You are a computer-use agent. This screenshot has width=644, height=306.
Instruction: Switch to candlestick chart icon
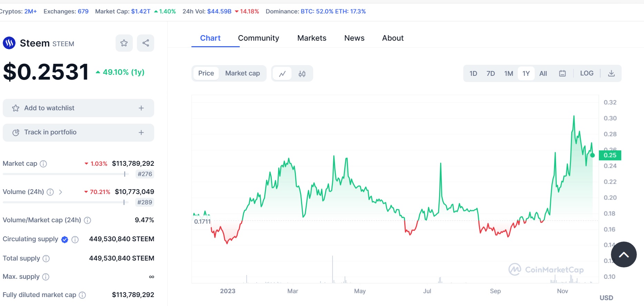[302, 74]
